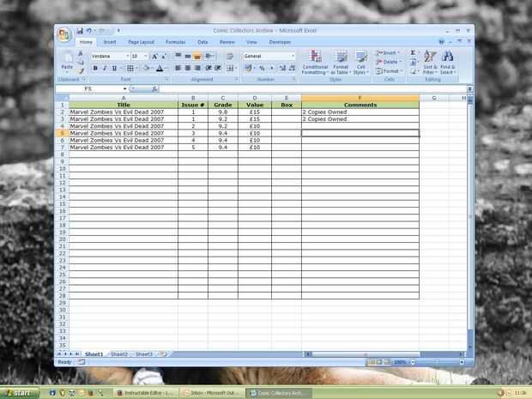Open the Start menu button
532x399 pixels.
20,393
